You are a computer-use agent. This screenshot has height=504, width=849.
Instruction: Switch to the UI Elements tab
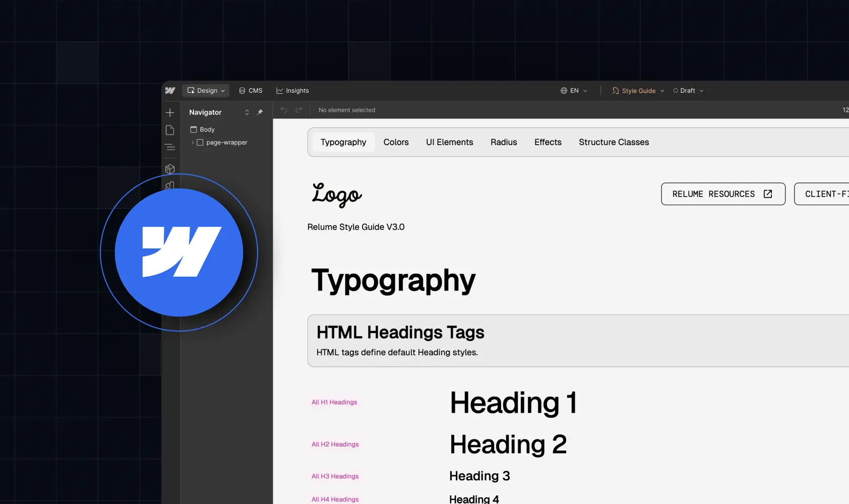(x=450, y=142)
